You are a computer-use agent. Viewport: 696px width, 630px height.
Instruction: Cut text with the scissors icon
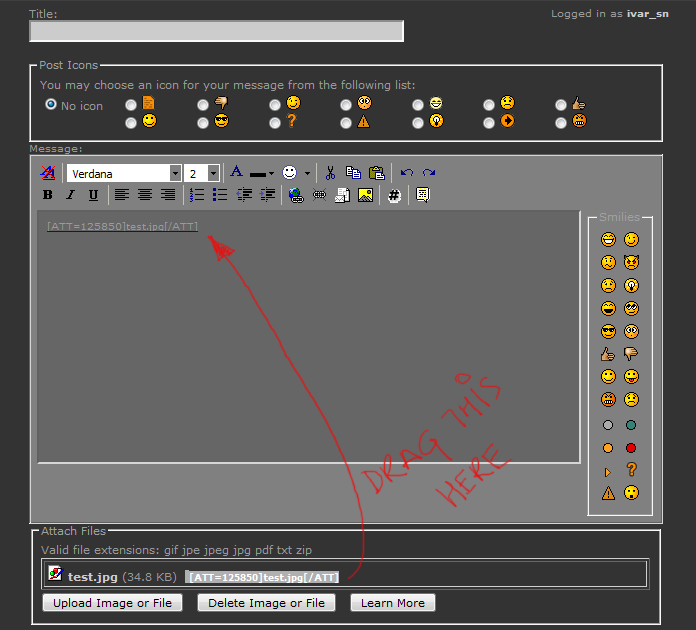coord(330,173)
